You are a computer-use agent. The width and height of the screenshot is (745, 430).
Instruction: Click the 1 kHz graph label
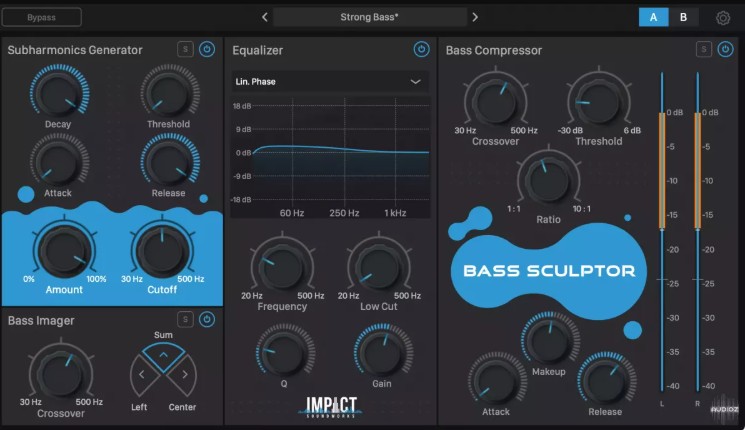pyautogui.click(x=395, y=213)
